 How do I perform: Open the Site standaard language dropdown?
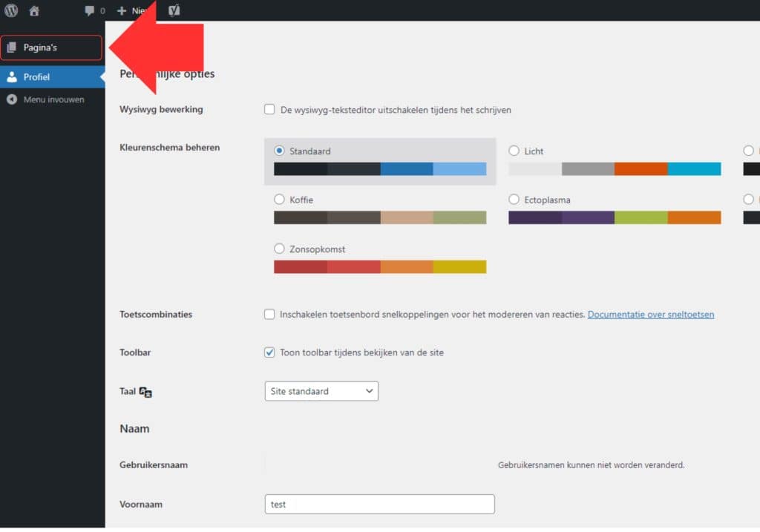pos(321,391)
